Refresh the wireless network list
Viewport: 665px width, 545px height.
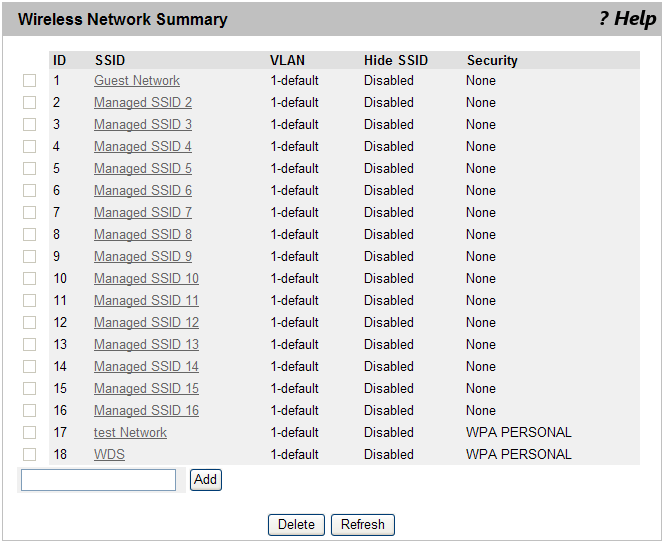pos(363,525)
